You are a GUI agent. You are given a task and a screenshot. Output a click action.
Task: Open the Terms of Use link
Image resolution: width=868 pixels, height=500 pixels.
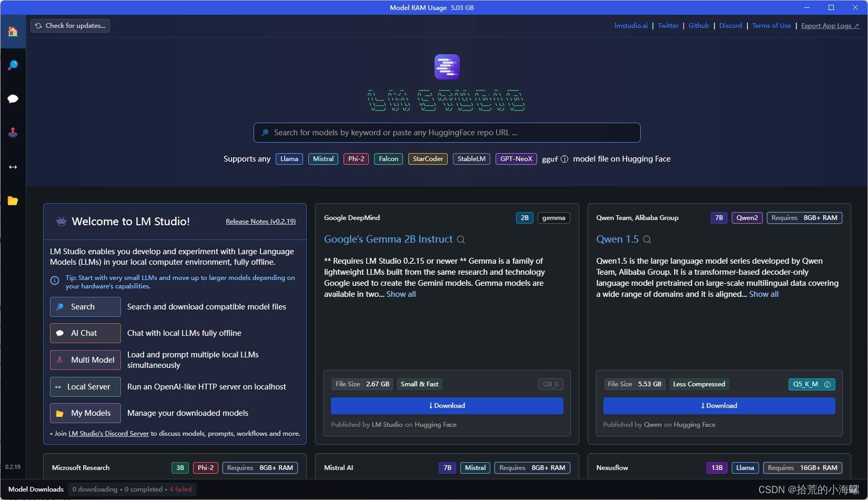click(x=771, y=26)
